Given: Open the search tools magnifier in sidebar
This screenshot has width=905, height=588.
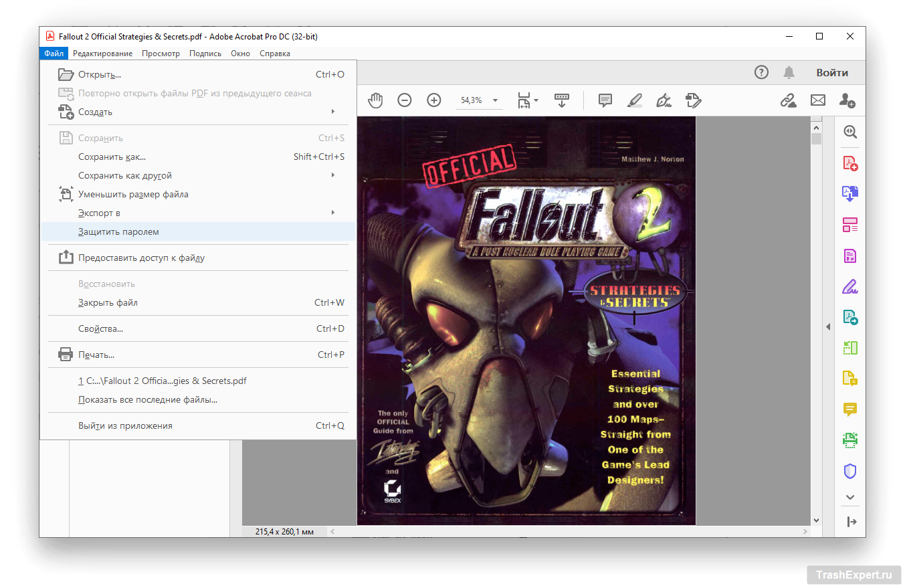Looking at the screenshot, I should pos(850,132).
